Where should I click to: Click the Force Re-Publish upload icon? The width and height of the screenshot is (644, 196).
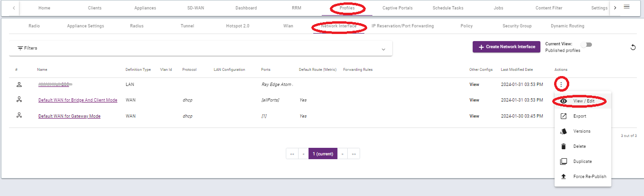click(x=563, y=177)
